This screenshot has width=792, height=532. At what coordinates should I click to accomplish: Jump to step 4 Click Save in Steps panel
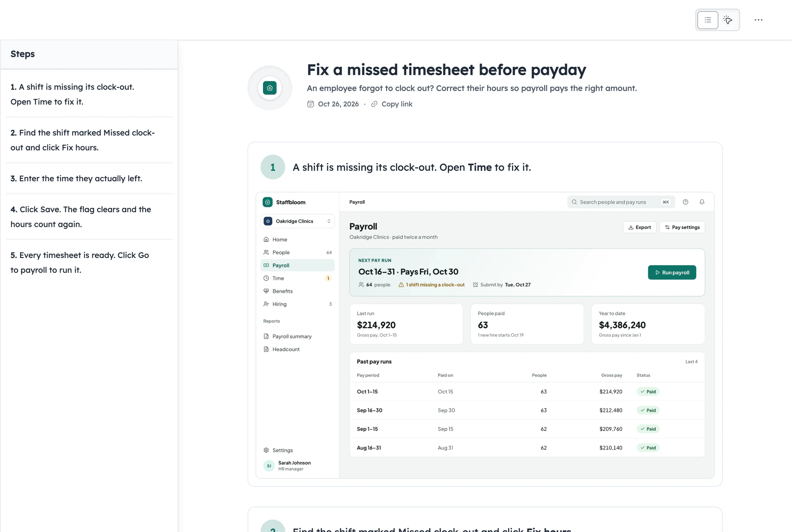pyautogui.click(x=89, y=217)
